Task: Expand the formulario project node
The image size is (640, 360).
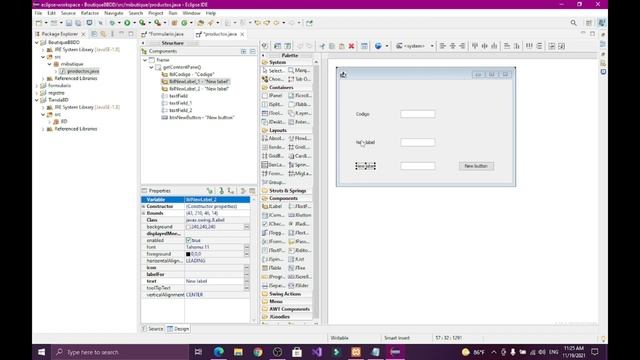Action: tap(37, 86)
